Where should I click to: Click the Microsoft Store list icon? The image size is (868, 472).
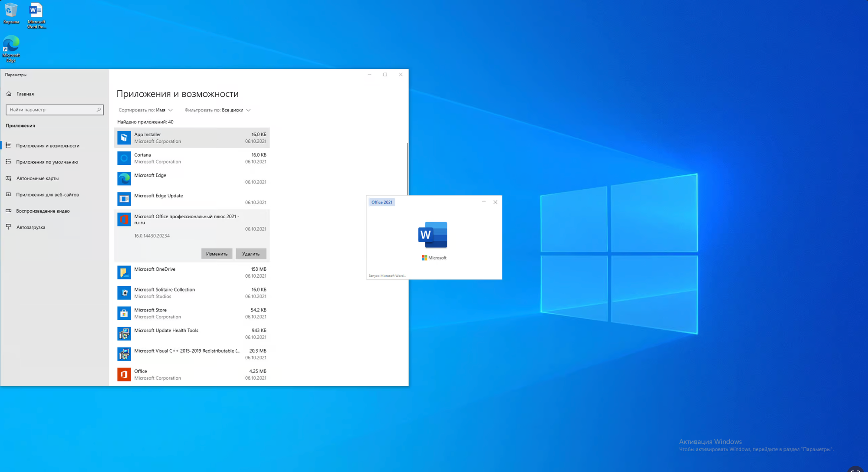tap(124, 313)
